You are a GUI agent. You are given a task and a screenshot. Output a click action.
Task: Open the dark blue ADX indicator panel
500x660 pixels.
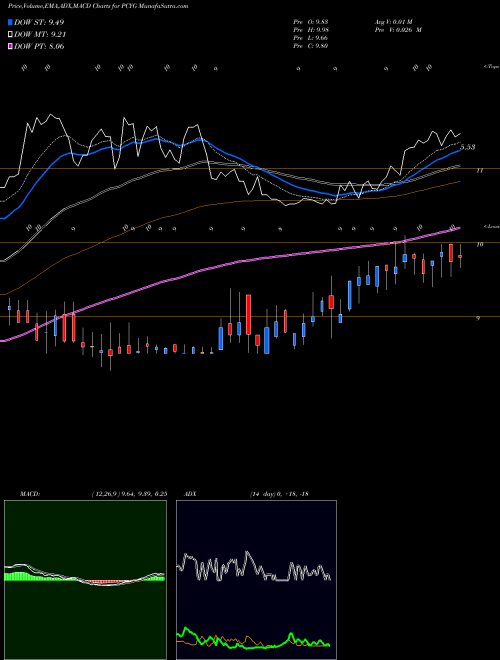tap(256, 580)
